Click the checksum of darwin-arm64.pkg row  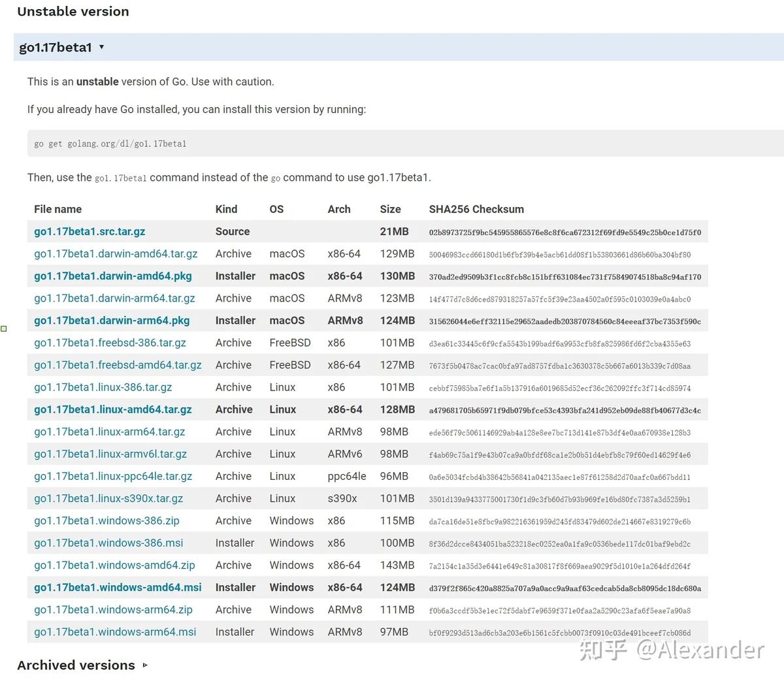click(565, 321)
